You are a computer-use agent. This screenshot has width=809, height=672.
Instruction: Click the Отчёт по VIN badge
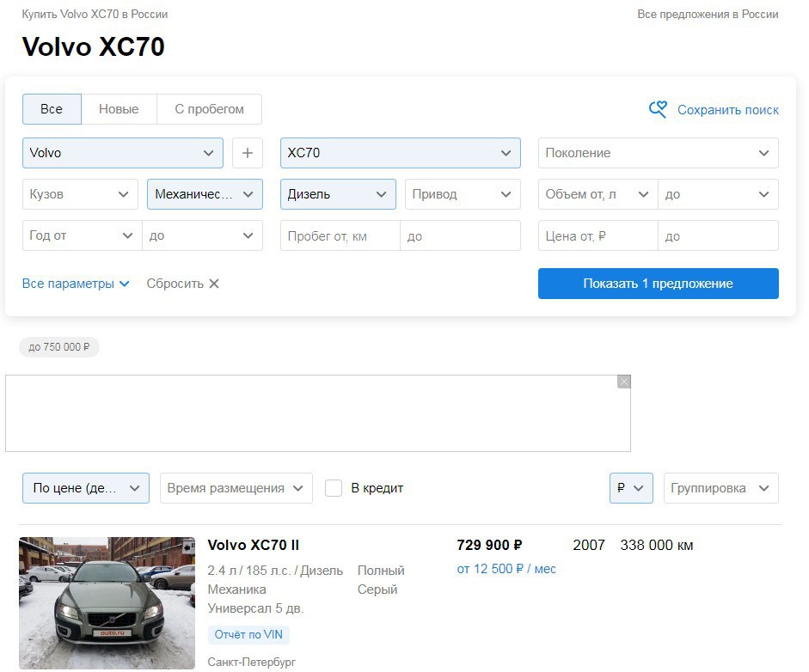(248, 634)
